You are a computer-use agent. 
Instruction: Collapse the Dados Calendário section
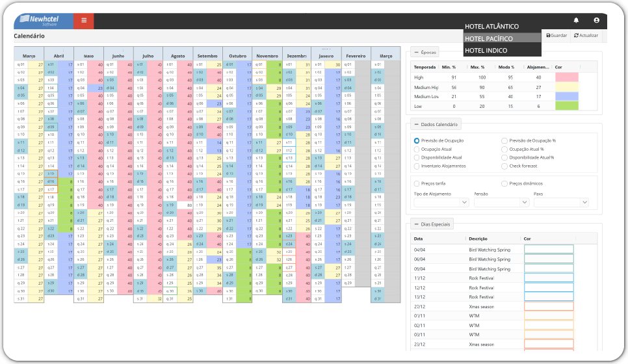coord(436,125)
